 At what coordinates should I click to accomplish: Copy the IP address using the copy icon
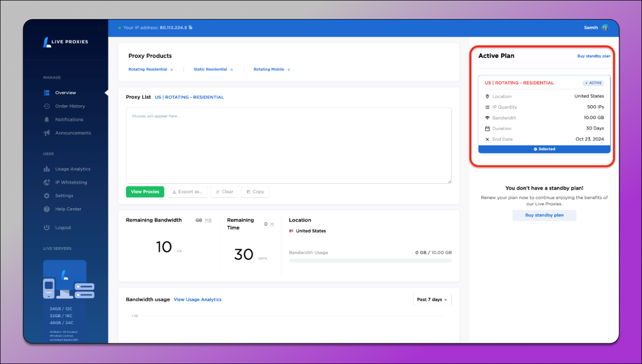(191, 27)
